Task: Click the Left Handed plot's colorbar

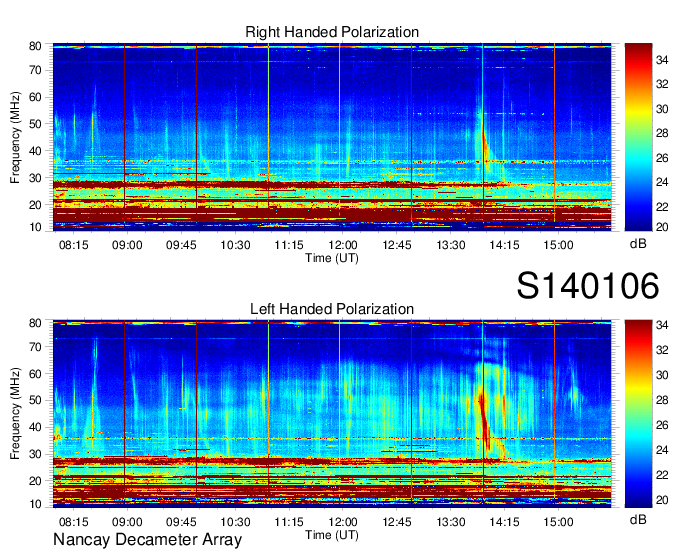Action: tap(638, 414)
